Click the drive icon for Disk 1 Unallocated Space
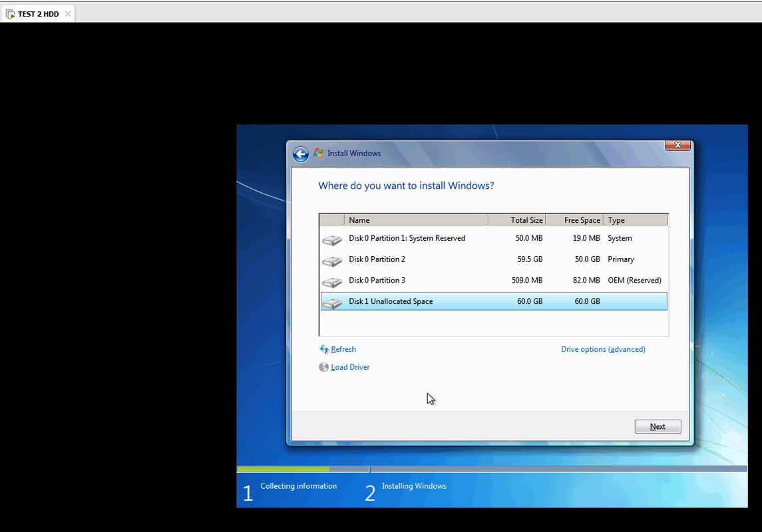Screen dimensions: 762x532 tap(332, 303)
